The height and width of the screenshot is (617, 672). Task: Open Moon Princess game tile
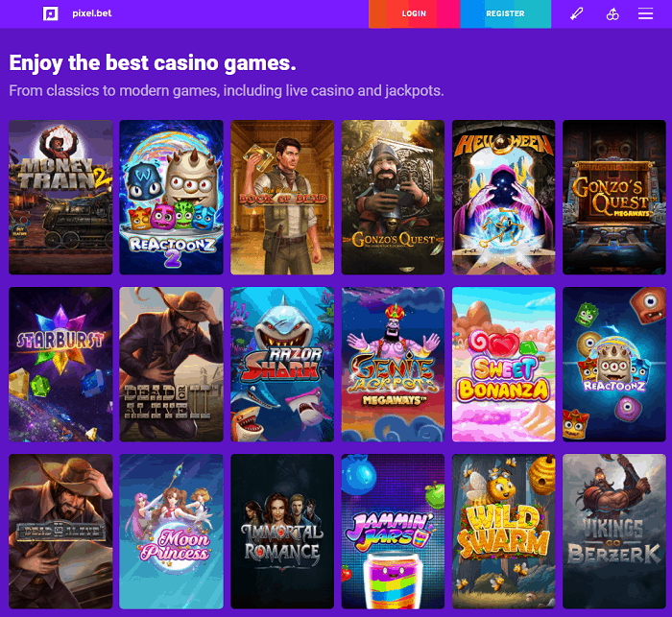171,532
